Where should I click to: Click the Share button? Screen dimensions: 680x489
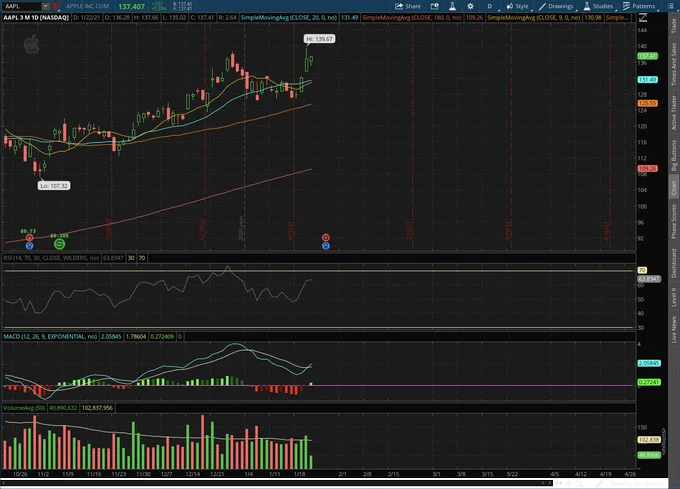[x=408, y=6]
